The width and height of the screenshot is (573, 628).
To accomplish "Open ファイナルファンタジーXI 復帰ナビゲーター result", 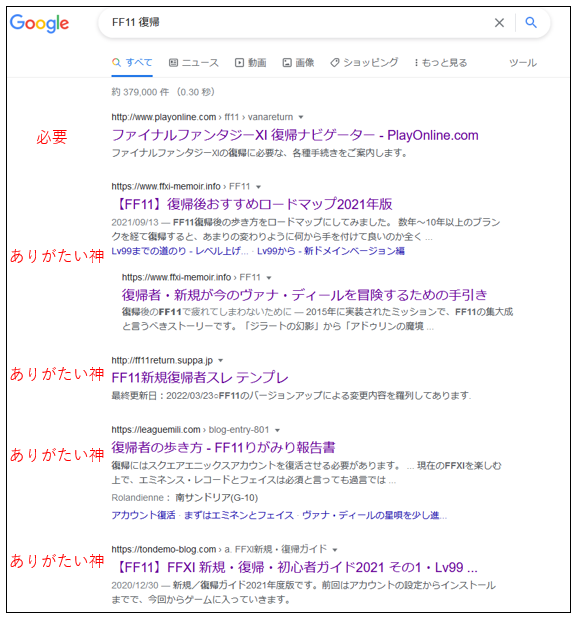I will (295, 135).
